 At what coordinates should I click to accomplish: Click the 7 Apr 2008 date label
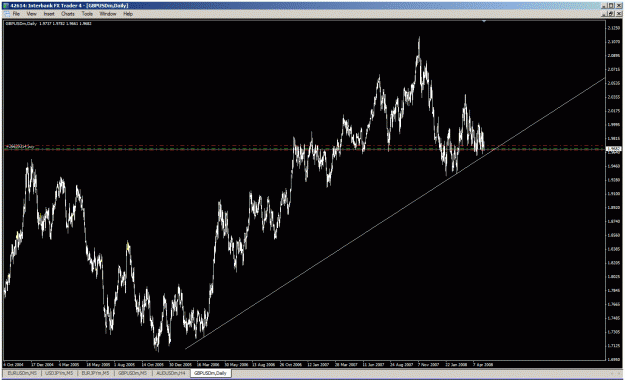coord(483,364)
